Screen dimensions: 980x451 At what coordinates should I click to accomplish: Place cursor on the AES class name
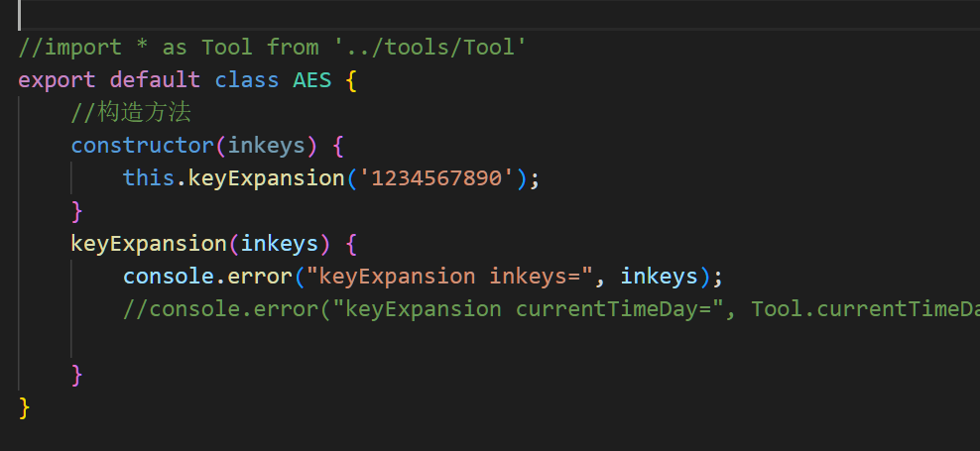(311, 79)
